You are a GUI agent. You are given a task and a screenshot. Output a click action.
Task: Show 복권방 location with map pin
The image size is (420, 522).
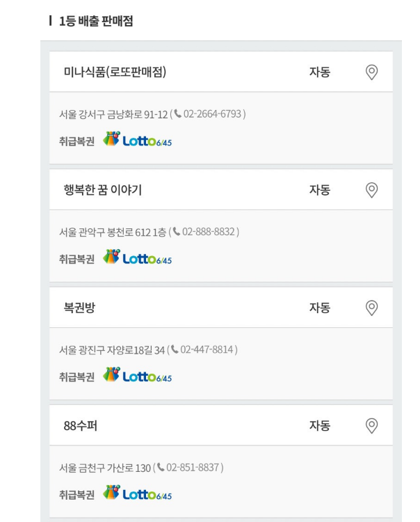tap(371, 308)
